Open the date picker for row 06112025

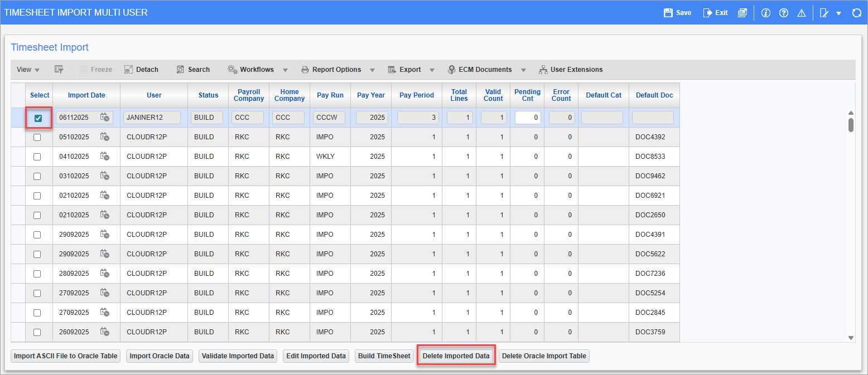click(x=105, y=118)
